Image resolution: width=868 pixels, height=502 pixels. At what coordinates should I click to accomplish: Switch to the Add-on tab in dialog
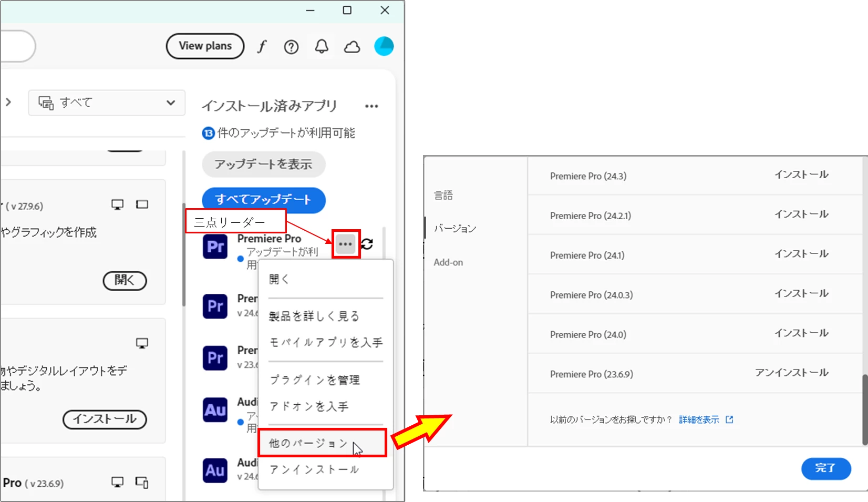point(448,262)
